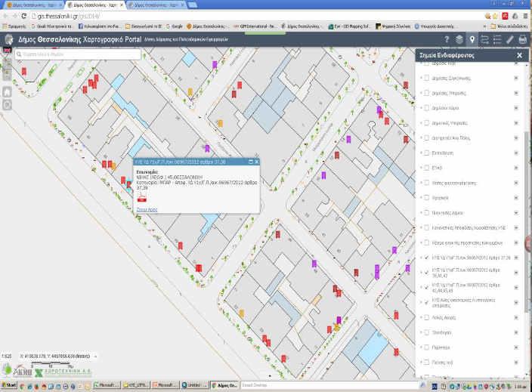Click the browser address bar gis.thessaloniki.gr
Viewport: 532px width, 392px height.
256,16
